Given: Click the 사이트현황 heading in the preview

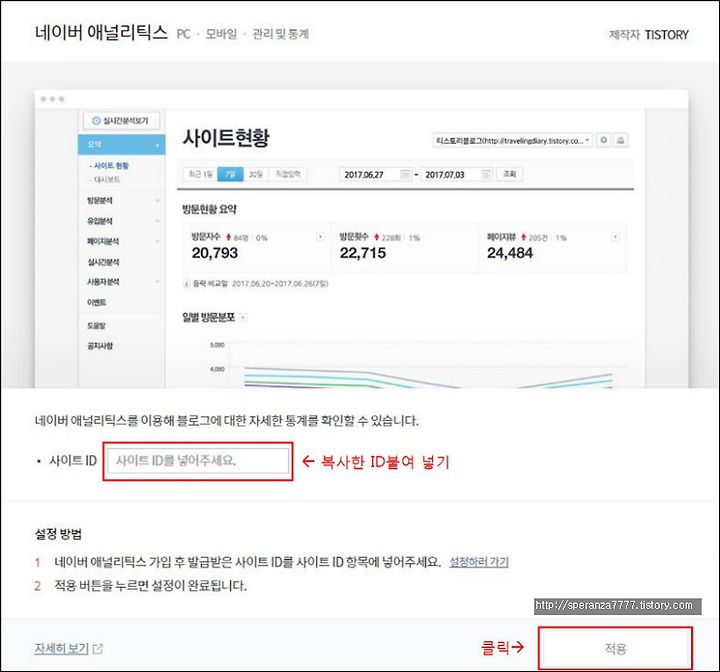Looking at the screenshot, I should pos(226,137).
